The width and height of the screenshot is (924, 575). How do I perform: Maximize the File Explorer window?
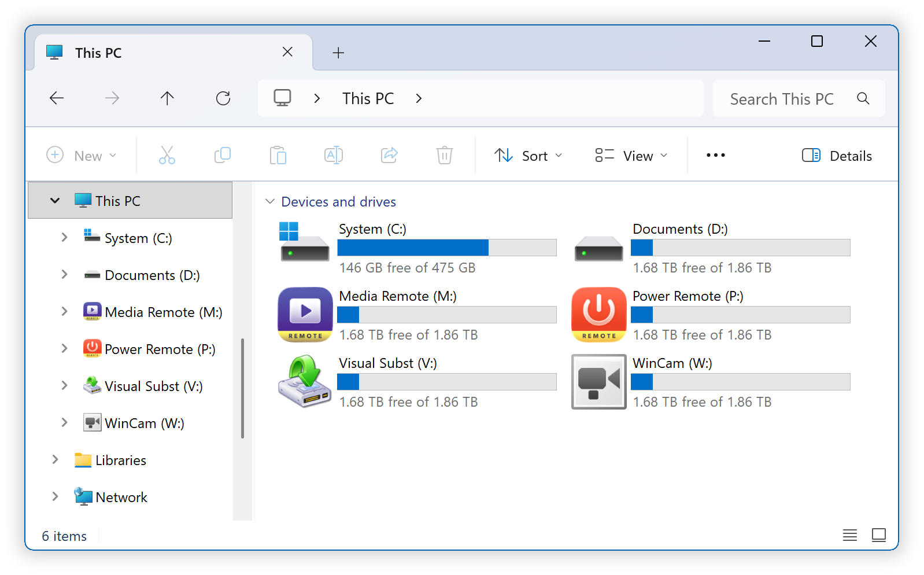click(817, 41)
